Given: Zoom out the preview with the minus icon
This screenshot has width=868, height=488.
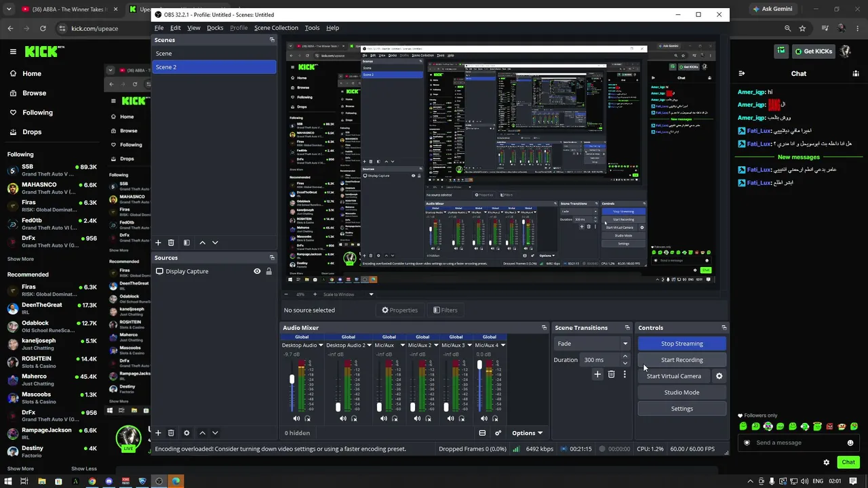Looking at the screenshot, I should pyautogui.click(x=286, y=294).
